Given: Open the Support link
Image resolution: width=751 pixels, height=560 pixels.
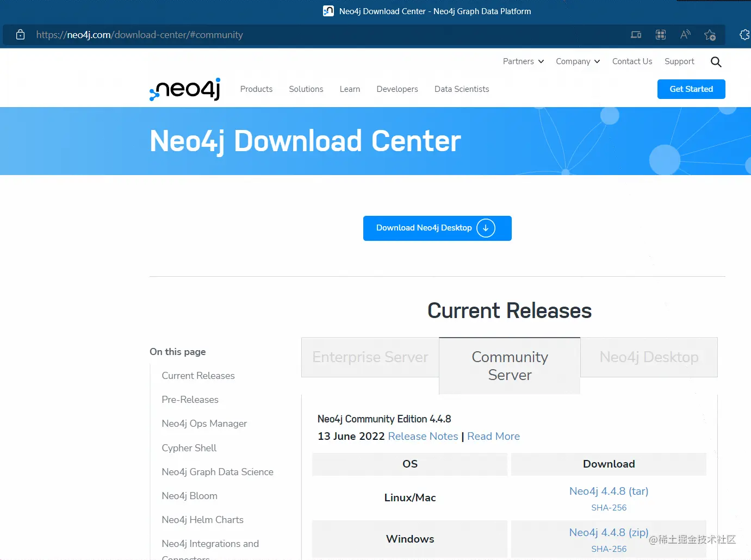Looking at the screenshot, I should (x=679, y=61).
